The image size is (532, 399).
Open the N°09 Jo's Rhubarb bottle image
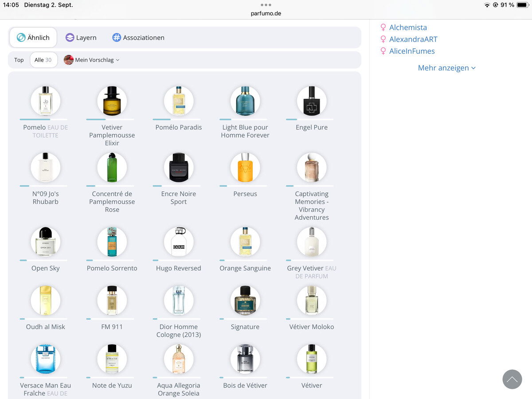click(46, 168)
